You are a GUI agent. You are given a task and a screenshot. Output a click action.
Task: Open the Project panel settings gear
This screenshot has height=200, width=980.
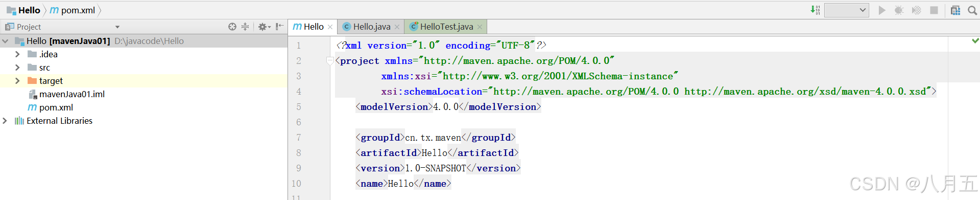tap(264, 27)
